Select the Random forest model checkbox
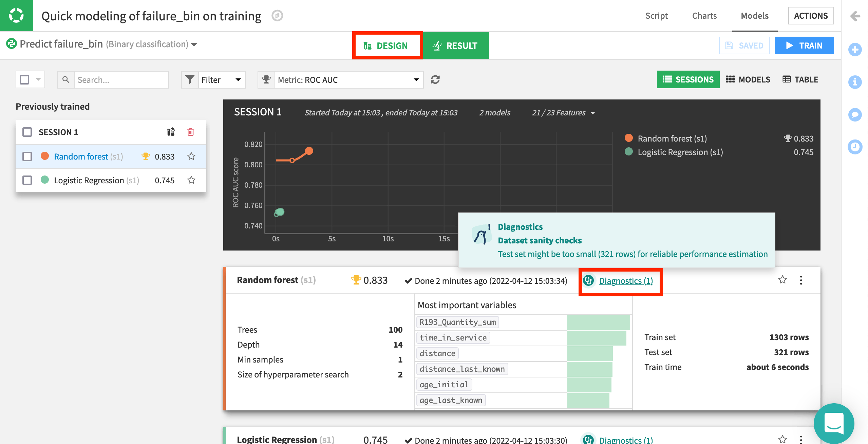The width and height of the screenshot is (868, 444). (x=27, y=156)
